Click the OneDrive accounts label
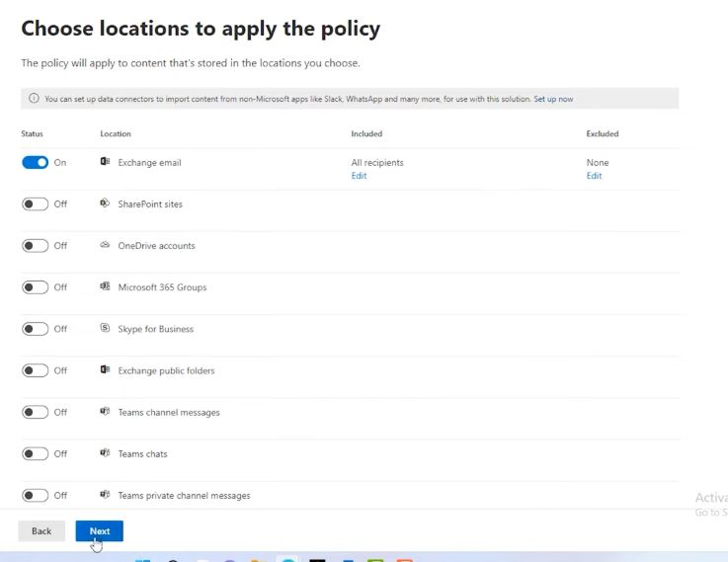728x562 pixels. (x=156, y=246)
